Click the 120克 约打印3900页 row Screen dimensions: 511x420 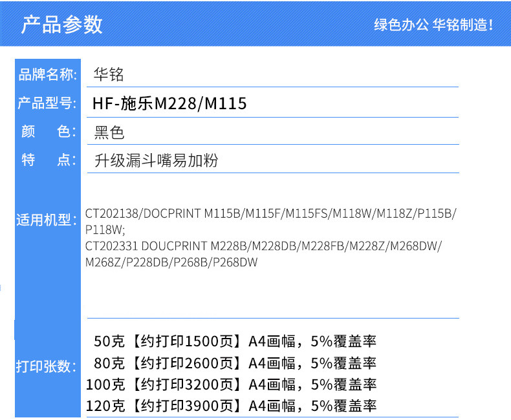231,406
